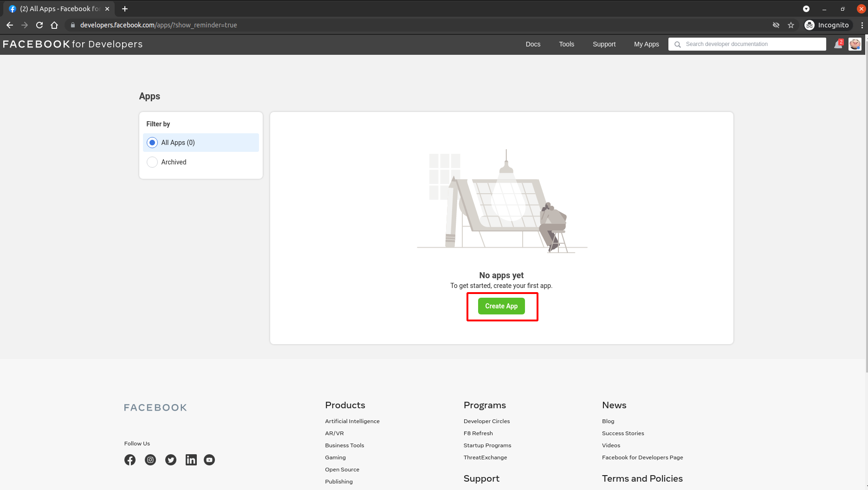Select the All Apps (0) filter

pyautogui.click(x=152, y=143)
